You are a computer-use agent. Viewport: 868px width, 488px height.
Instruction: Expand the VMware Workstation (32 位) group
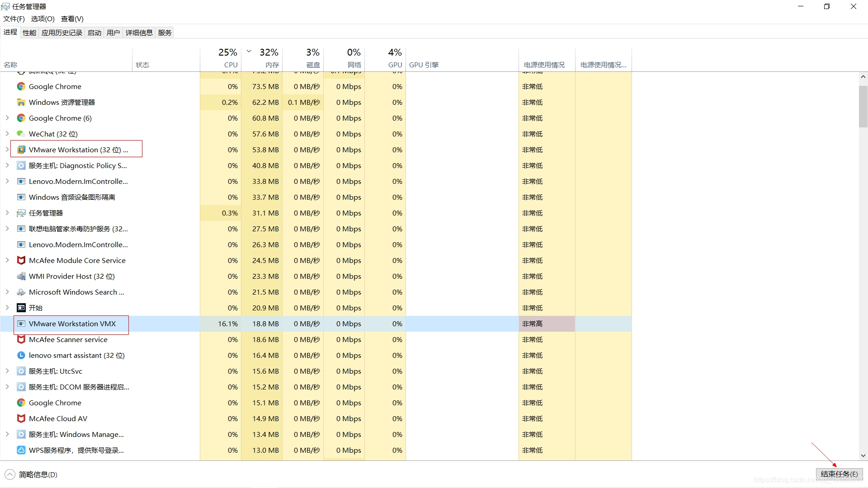point(7,150)
